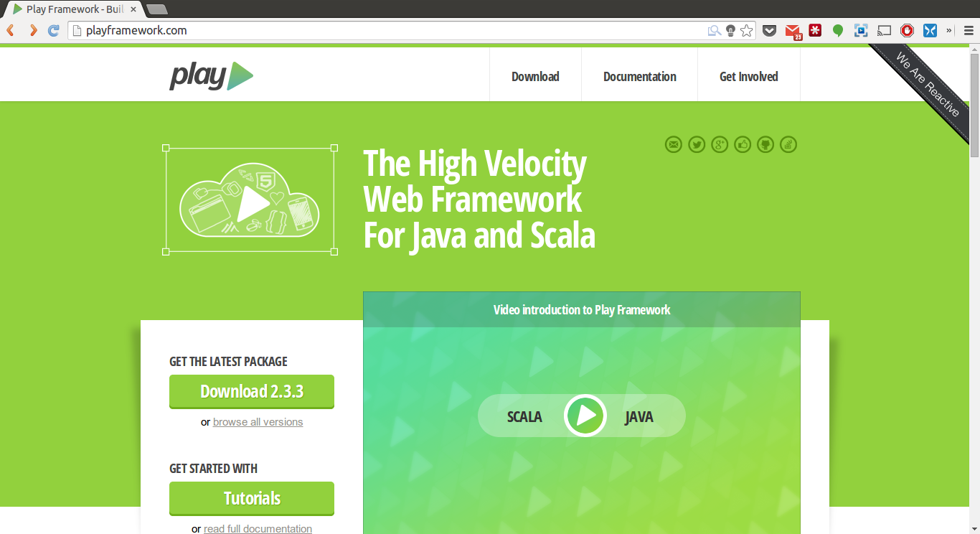Expand the hidden extensions chevron

click(x=949, y=30)
